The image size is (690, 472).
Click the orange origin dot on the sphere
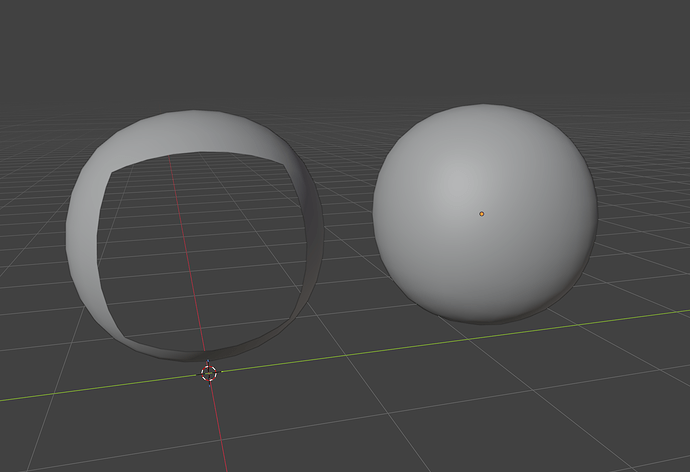482,214
